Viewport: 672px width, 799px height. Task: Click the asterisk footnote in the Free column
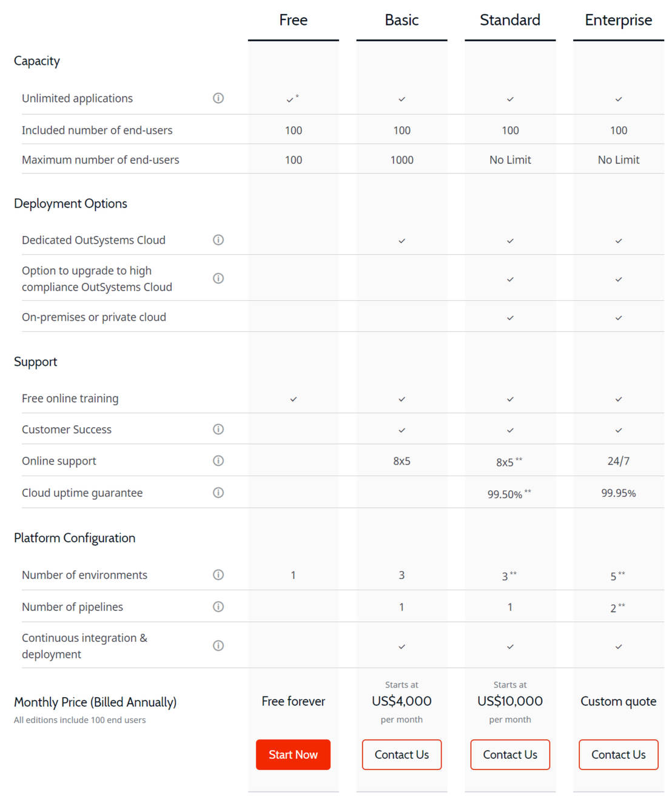[297, 95]
